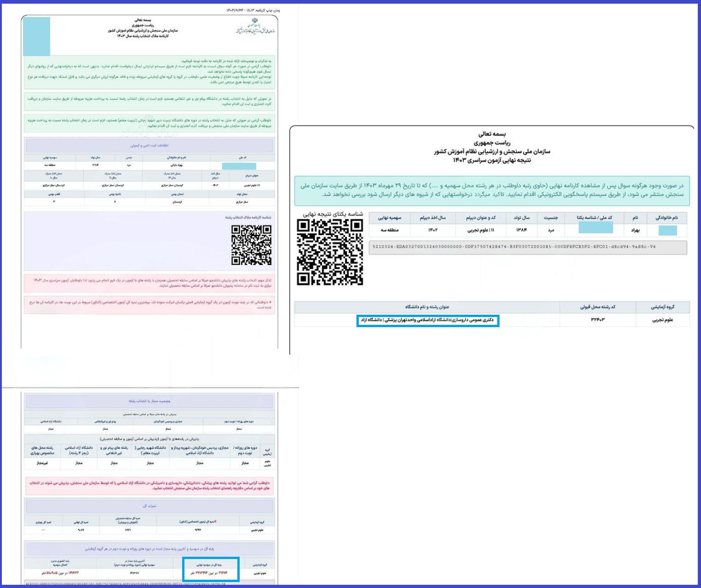Click the 'غیرمجاز' status cell in the admission table
Image resolution: width=701 pixels, height=588 pixels.
pyautogui.click(x=42, y=463)
